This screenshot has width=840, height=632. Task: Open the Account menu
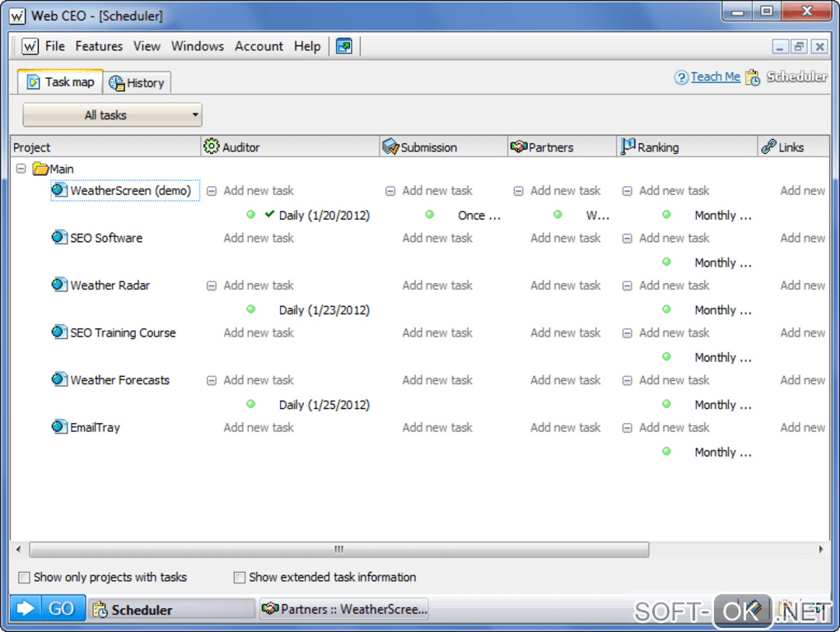coord(259,47)
